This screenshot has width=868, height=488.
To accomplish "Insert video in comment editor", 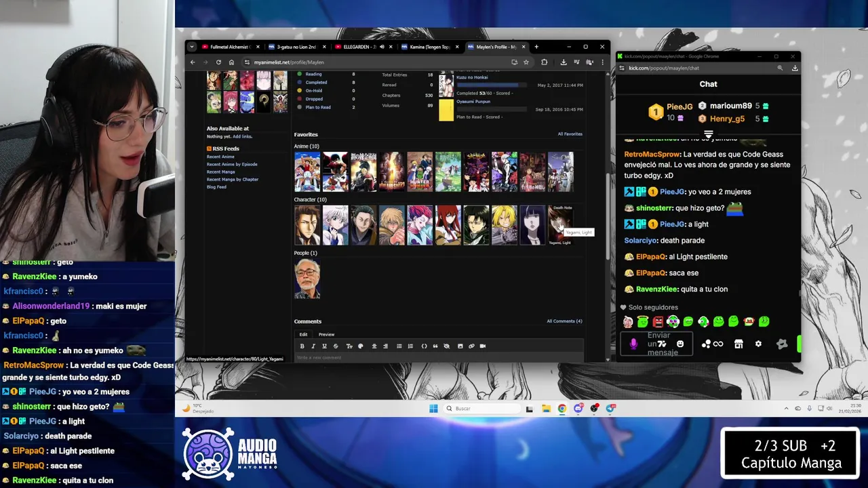I will click(483, 346).
